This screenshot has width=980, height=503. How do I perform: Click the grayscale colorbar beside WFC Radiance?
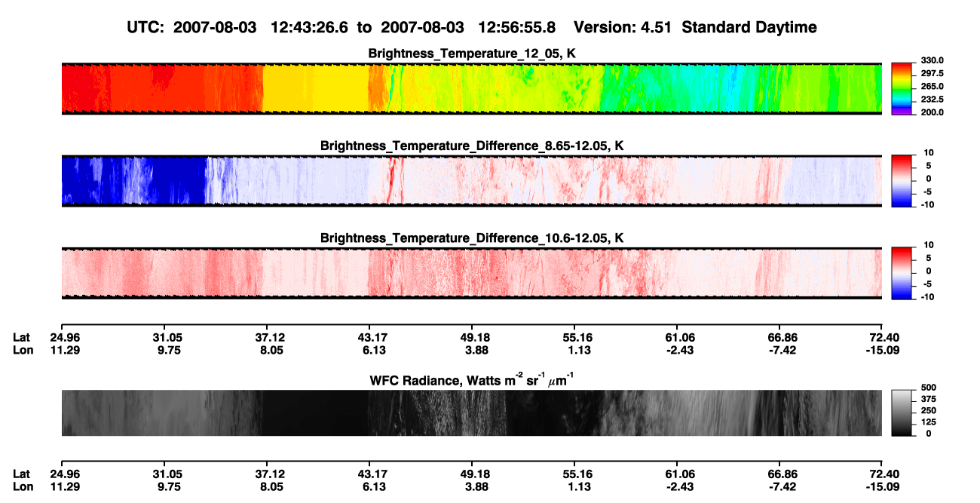pyautogui.click(x=902, y=413)
